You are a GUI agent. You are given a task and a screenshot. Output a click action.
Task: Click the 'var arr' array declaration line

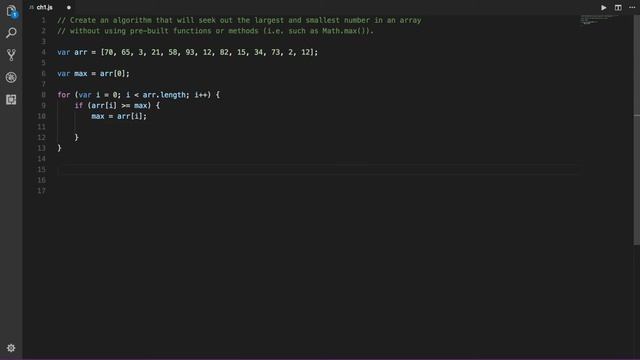pyautogui.click(x=187, y=52)
